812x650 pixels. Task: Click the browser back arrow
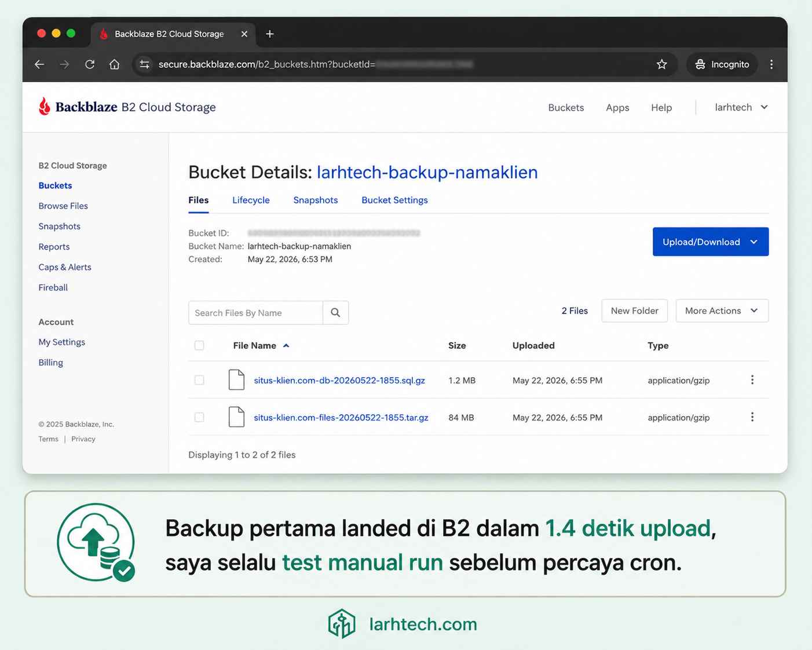point(39,64)
